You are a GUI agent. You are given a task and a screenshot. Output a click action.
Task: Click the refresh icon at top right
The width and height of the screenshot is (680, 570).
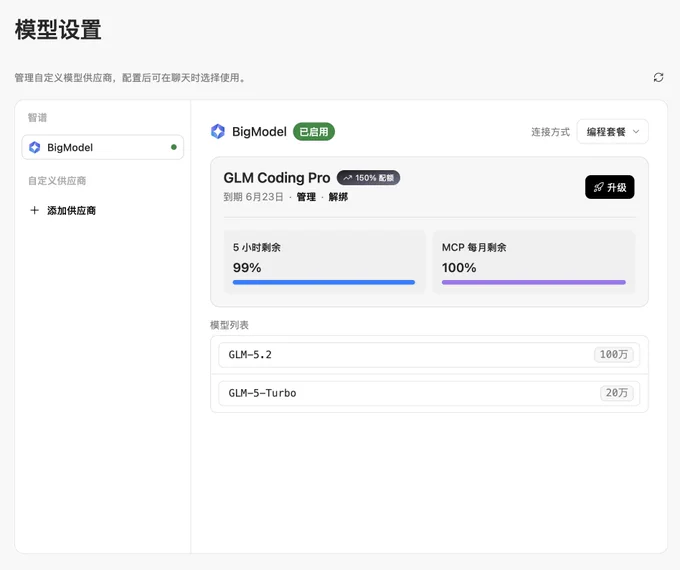(x=658, y=77)
